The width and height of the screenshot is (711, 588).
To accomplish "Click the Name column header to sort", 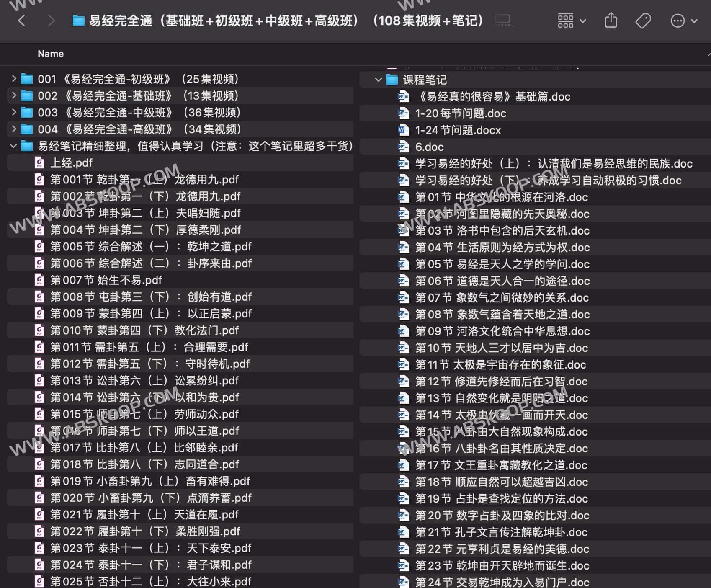I will [x=50, y=54].
